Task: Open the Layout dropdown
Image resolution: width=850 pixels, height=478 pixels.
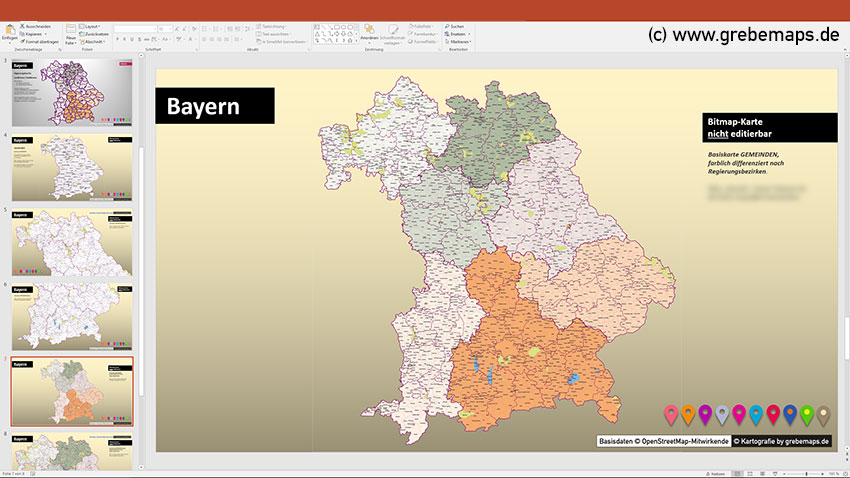Action: pyautogui.click(x=90, y=26)
